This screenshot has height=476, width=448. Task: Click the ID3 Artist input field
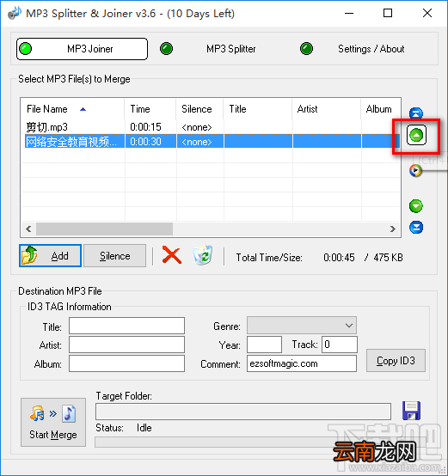coord(126,345)
